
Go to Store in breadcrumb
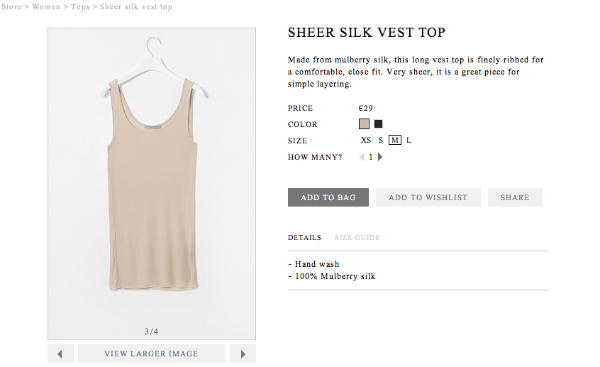click(11, 7)
